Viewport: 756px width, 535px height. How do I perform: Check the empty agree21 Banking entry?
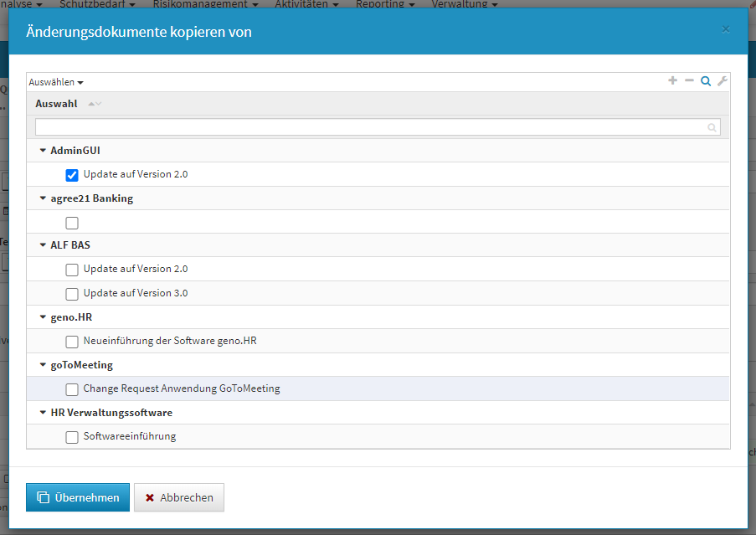(x=72, y=223)
